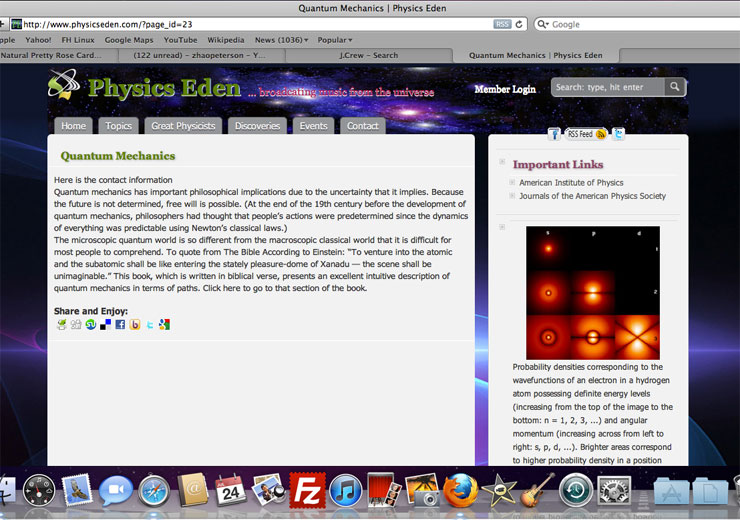The width and height of the screenshot is (740, 520).
Task: Share via Facebook icon under Share and Enjoy
Action: 120,324
